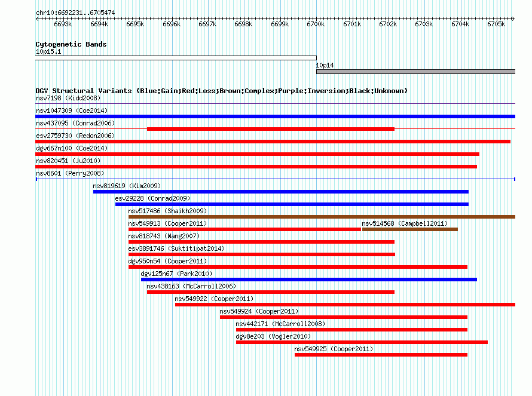Viewport: 532px width, 396px height.
Task: Click the 6700k ruler position
Action: coord(316,24)
